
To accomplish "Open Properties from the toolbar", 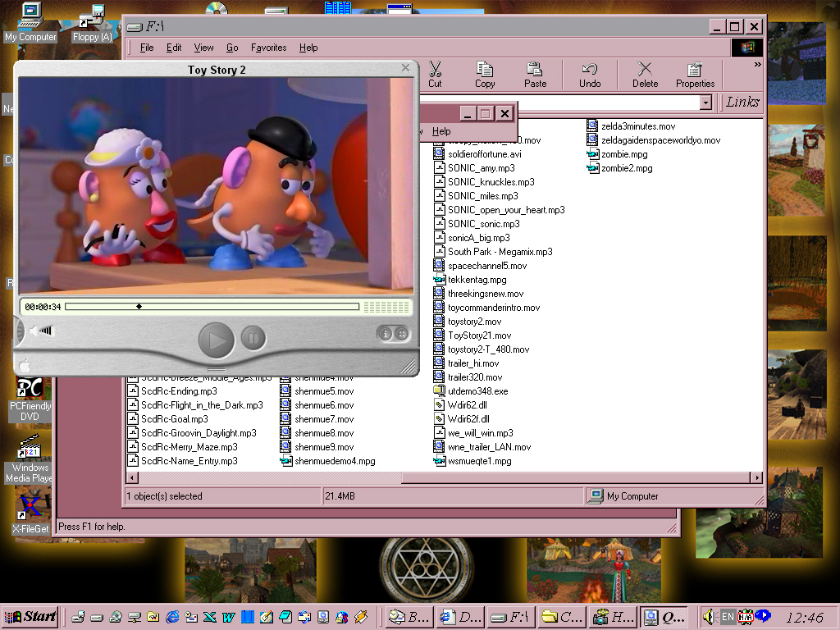I will pos(695,75).
